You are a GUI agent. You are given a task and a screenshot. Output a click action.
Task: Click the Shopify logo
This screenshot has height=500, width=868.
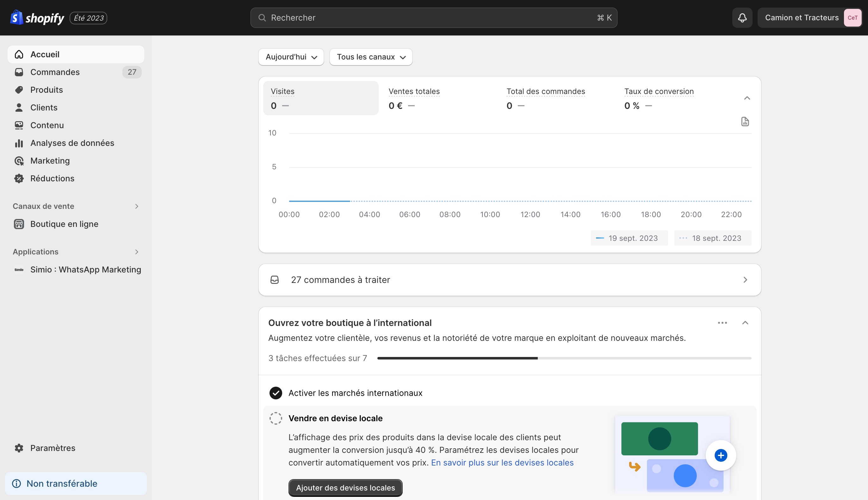coord(37,18)
